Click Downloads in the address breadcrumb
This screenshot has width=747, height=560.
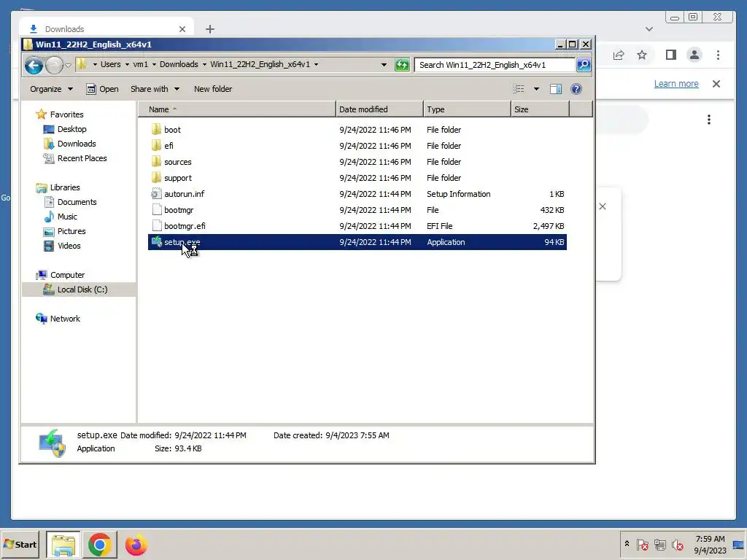click(179, 64)
